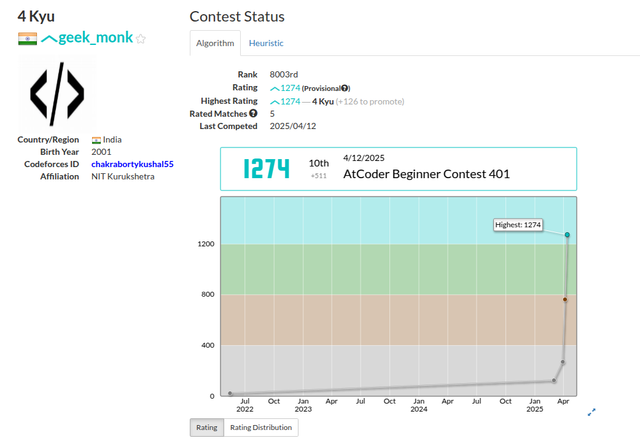Click the favorite star next to geek_monk
This screenshot has width=640, height=446.
point(141,39)
